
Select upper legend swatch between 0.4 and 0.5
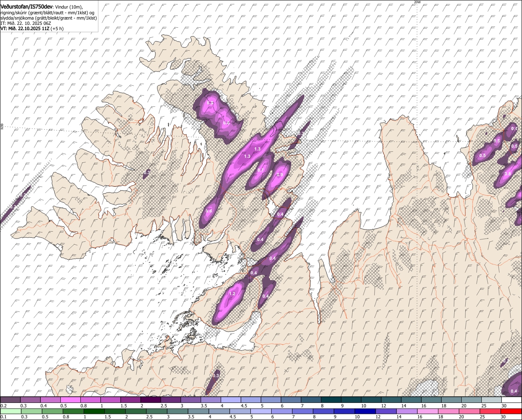click(50, 400)
